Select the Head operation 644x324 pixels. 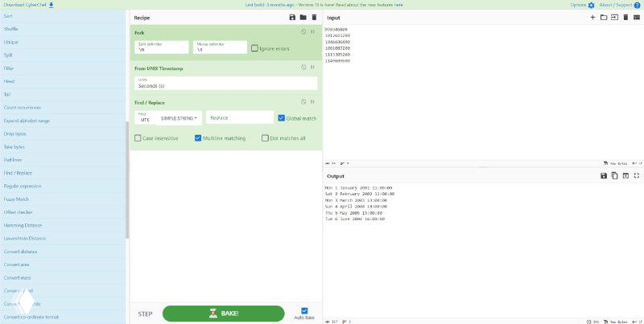pyautogui.click(x=63, y=82)
